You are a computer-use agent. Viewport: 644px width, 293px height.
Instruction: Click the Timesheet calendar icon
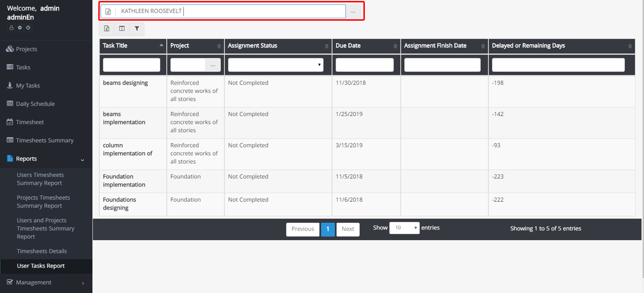(10, 122)
